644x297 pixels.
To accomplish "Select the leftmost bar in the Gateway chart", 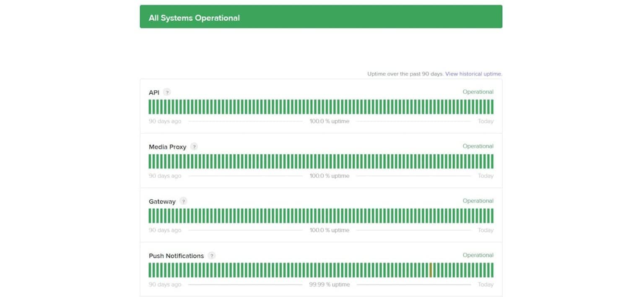I will click(x=150, y=216).
